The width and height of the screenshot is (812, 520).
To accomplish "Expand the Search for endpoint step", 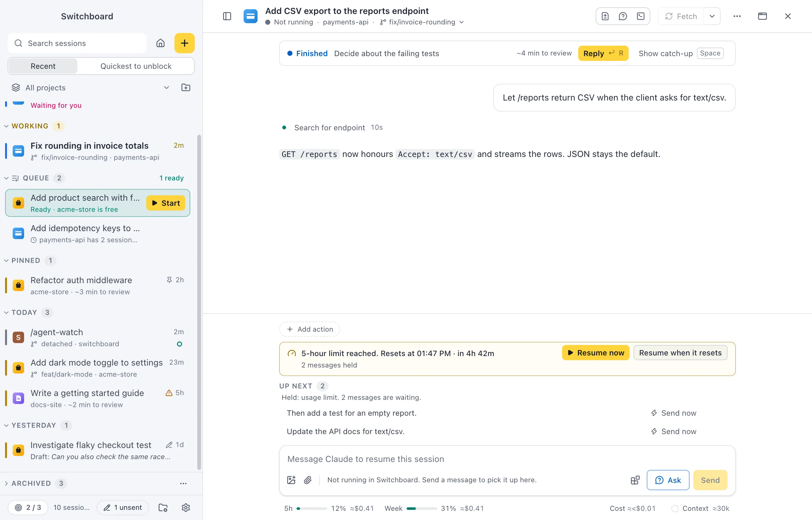I will click(x=332, y=128).
